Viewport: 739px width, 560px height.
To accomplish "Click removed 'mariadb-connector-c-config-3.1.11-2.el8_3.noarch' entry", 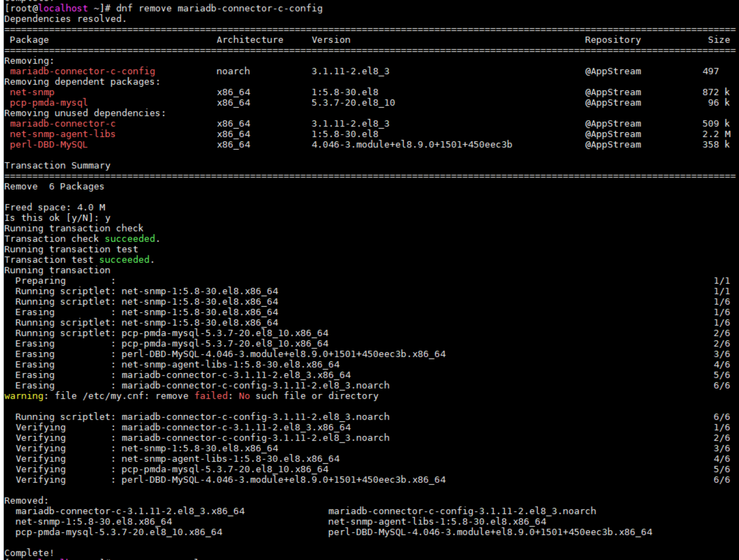I will 462,511.
